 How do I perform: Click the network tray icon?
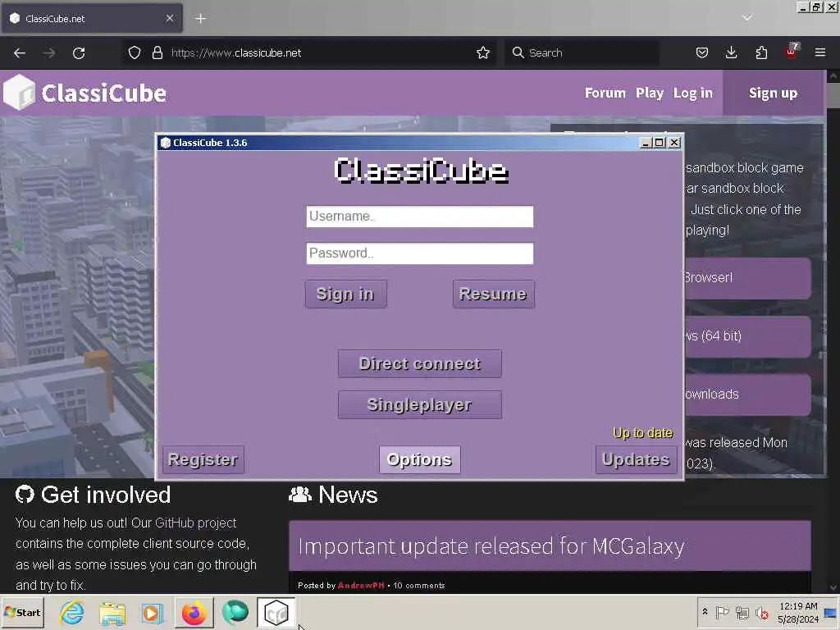(x=742, y=612)
